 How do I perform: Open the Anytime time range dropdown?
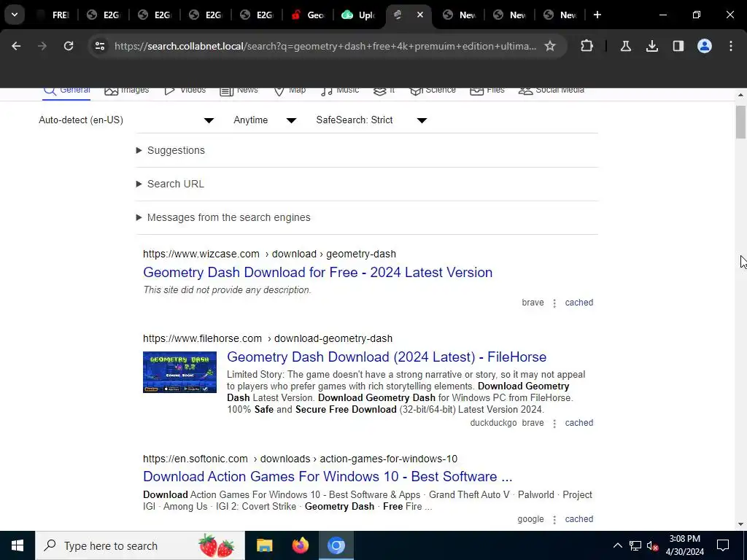(x=265, y=120)
